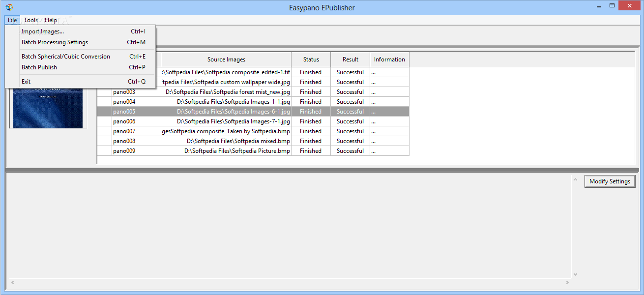
Task: Click the EPublisher app icon in title bar
Action: point(9,7)
